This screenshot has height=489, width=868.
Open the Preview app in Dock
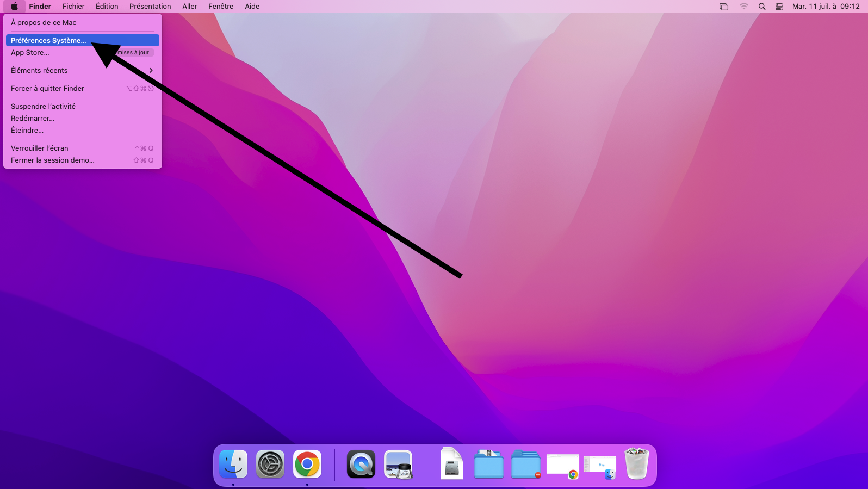[x=398, y=464]
